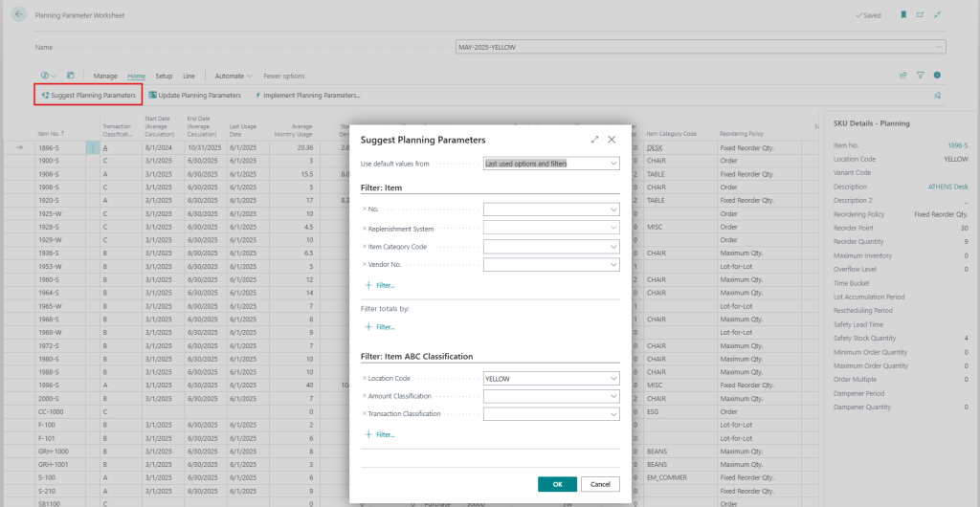Click the Cancel button
Screen dimensions: 980x507
[600, 484]
